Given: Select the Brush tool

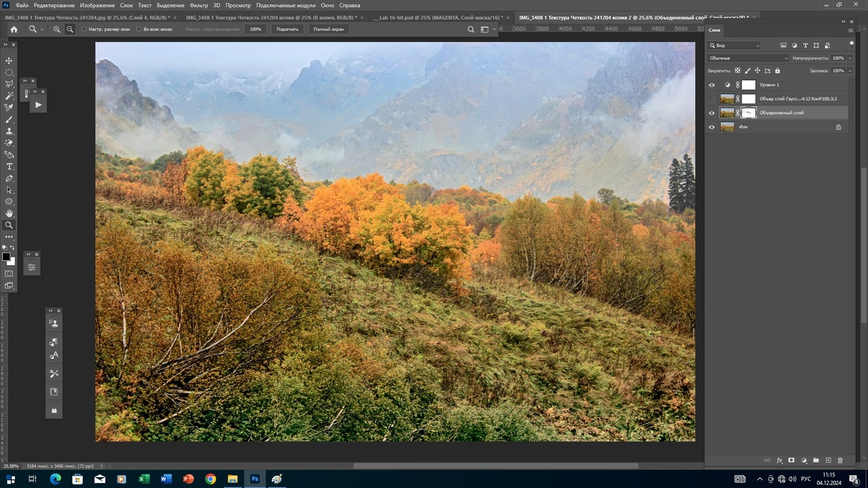Looking at the screenshot, I should point(9,119).
